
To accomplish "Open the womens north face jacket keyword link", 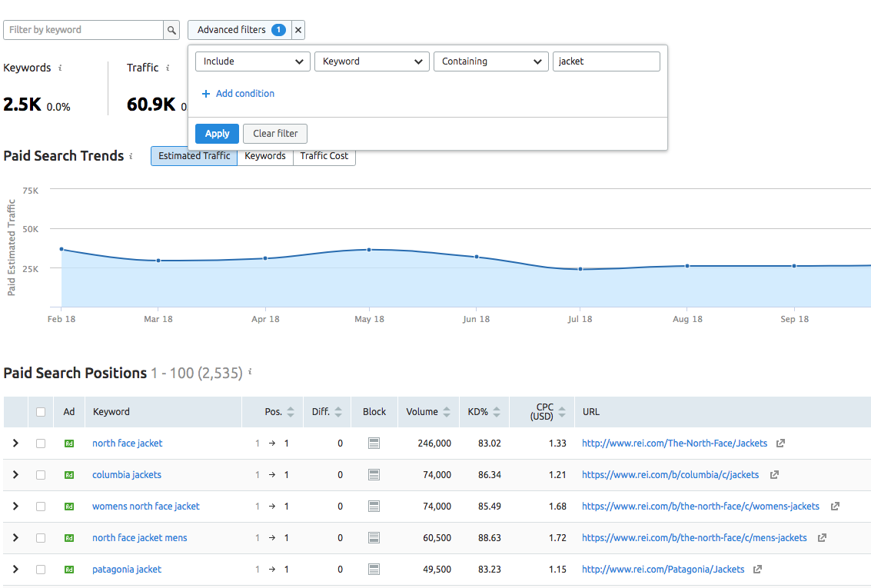I will pos(145,507).
